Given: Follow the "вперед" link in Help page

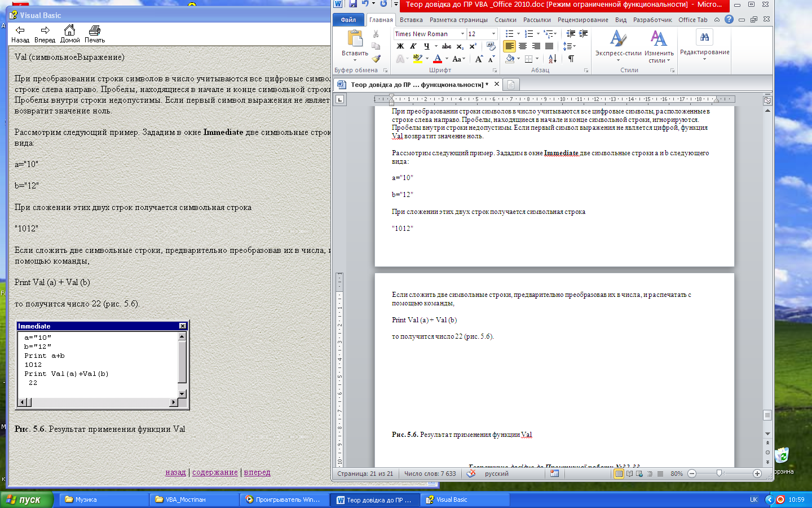Looking at the screenshot, I should pyautogui.click(x=257, y=472).
